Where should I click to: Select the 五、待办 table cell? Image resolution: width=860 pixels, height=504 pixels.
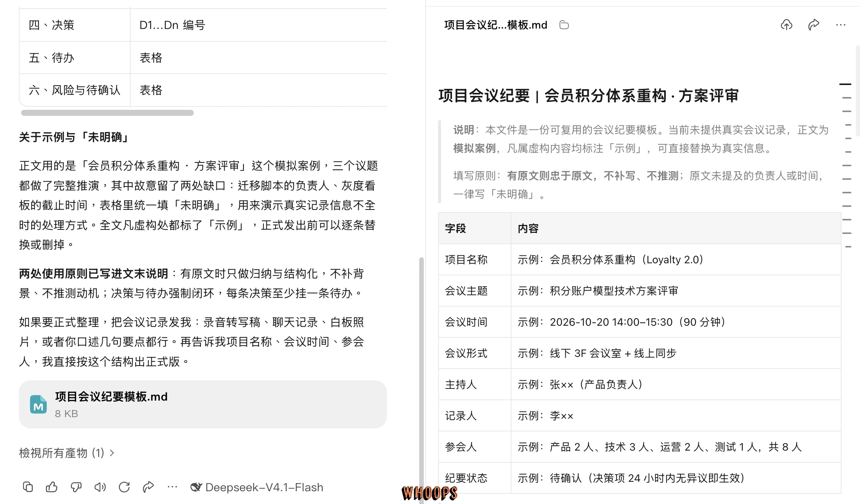click(75, 58)
